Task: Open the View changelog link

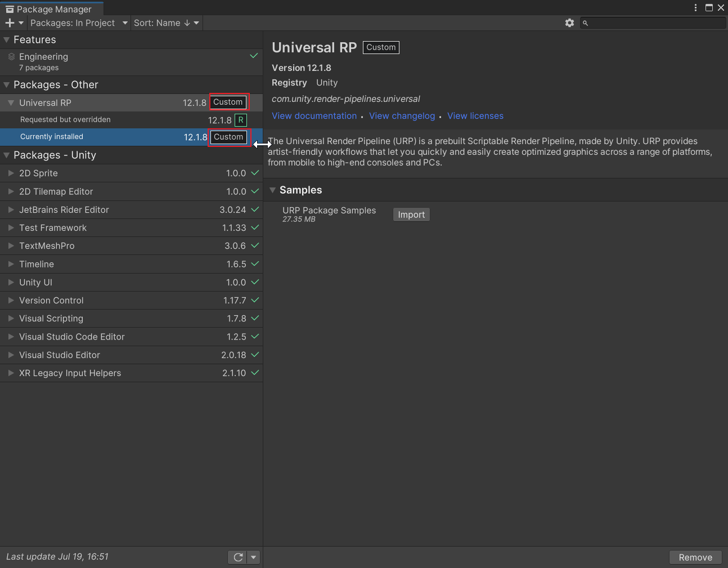Action: [402, 115]
